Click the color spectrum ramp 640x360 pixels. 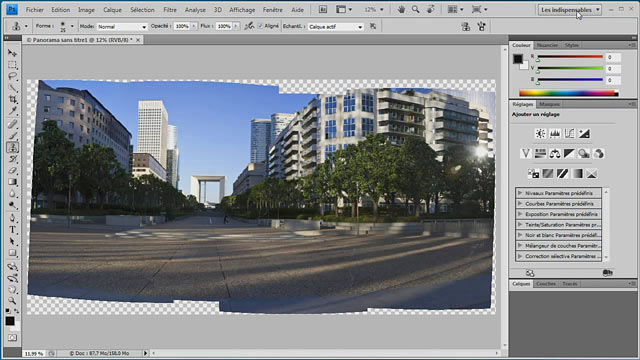tap(569, 93)
